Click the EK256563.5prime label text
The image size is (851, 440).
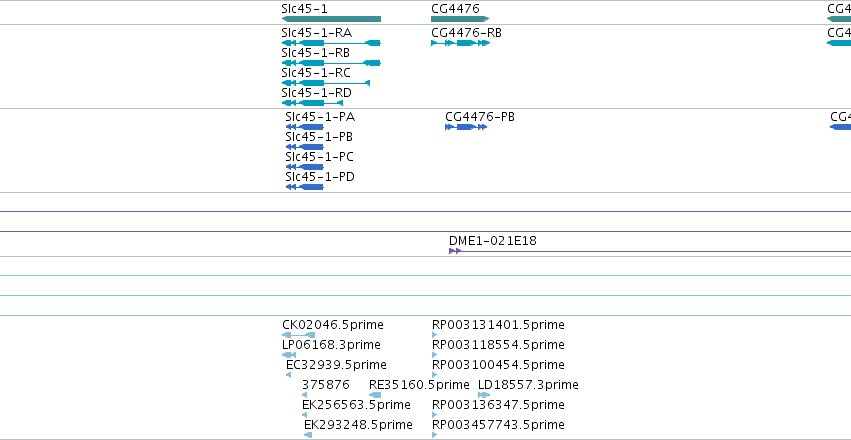point(356,405)
